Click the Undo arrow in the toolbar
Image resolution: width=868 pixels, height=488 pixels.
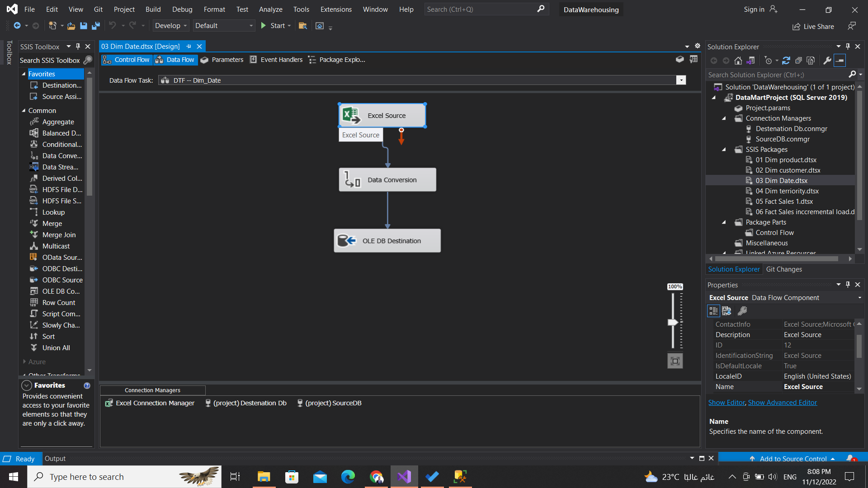pos(113,26)
